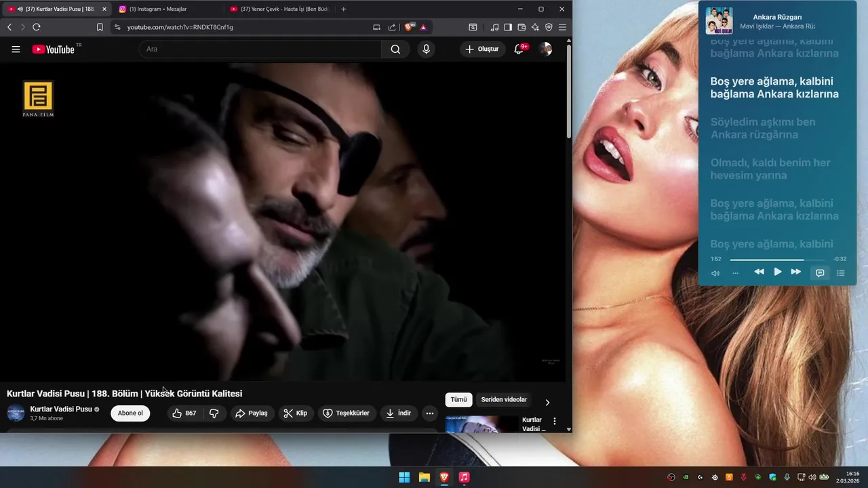Open more actions for the video
Viewport: 868px width, 488px height.
click(429, 413)
